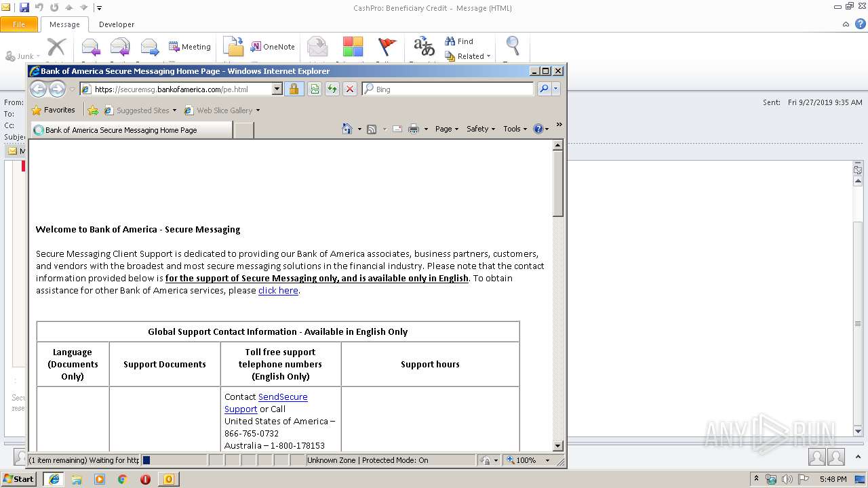Toggle Compatibility View icon
The width and height of the screenshot is (868, 488).
tap(315, 89)
